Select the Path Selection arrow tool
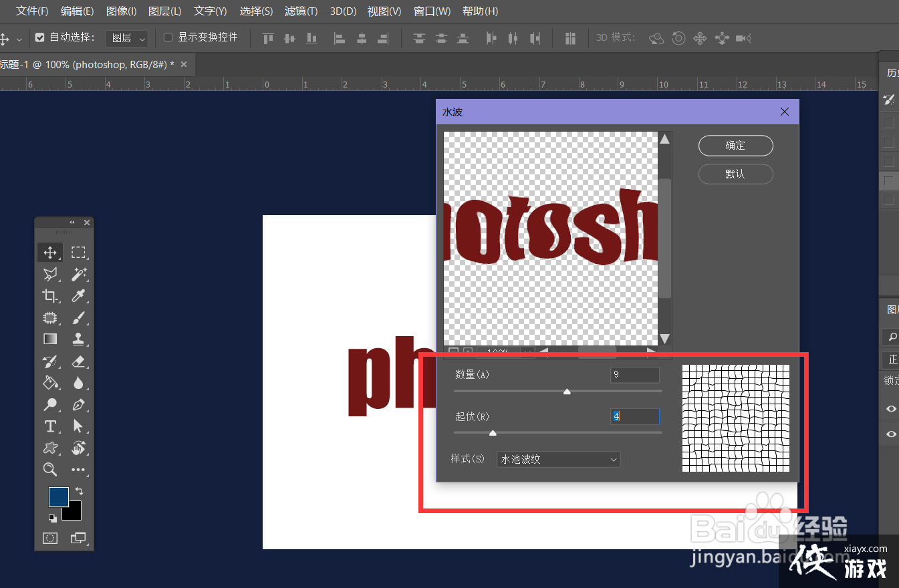The height and width of the screenshot is (588, 899). (x=78, y=426)
